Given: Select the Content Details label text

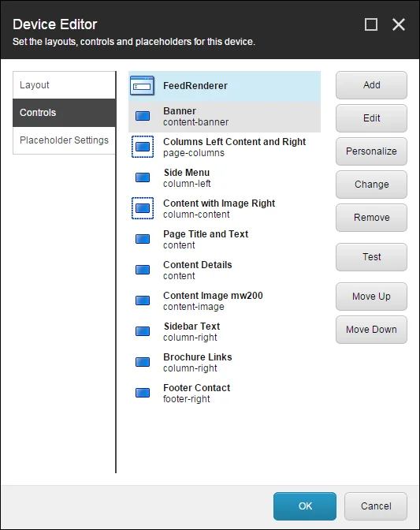Looking at the screenshot, I should tap(198, 265).
